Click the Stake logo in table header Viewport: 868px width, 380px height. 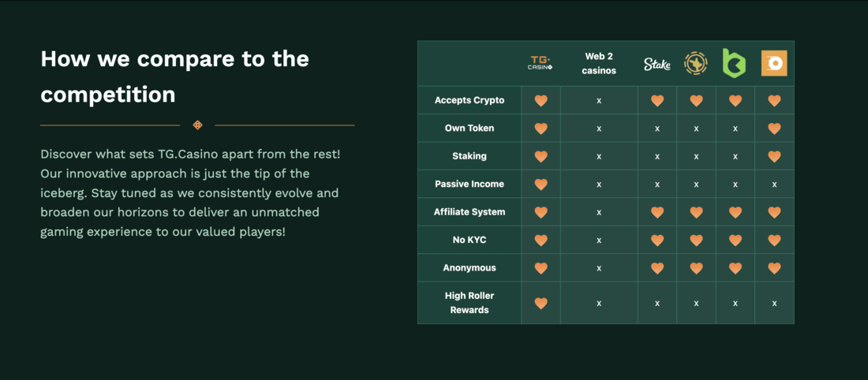[x=657, y=64]
